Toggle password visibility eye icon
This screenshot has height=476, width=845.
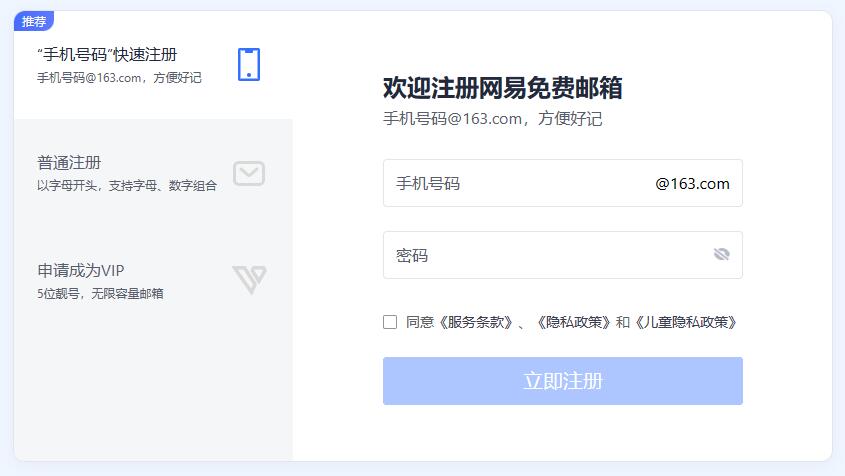pyautogui.click(x=721, y=255)
